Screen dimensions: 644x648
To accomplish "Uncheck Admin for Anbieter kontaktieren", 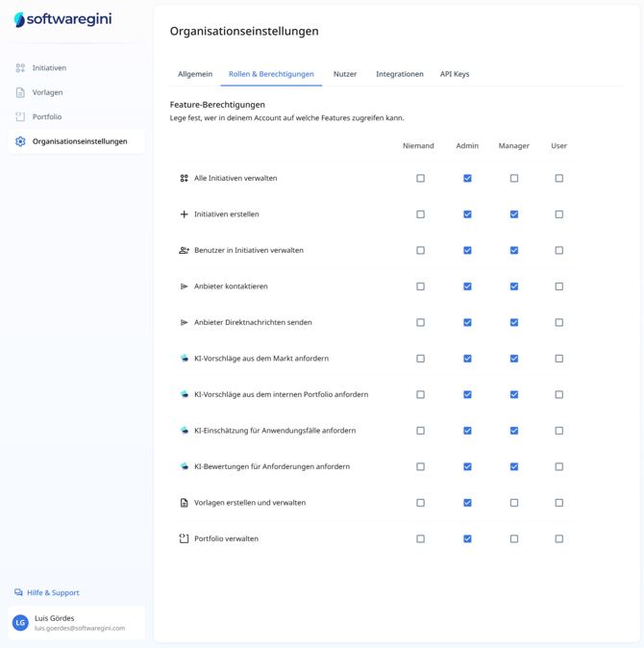I will [x=467, y=287].
